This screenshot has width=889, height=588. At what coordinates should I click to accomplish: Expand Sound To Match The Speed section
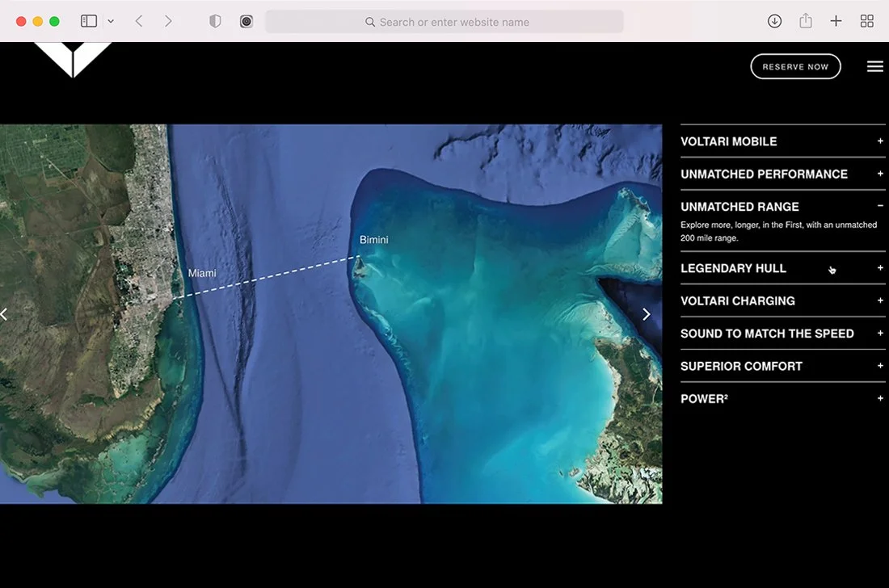point(782,334)
